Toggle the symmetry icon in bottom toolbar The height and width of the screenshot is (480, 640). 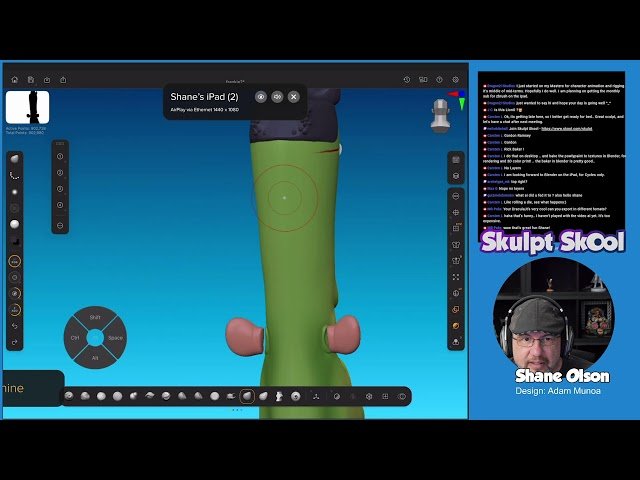[316, 396]
